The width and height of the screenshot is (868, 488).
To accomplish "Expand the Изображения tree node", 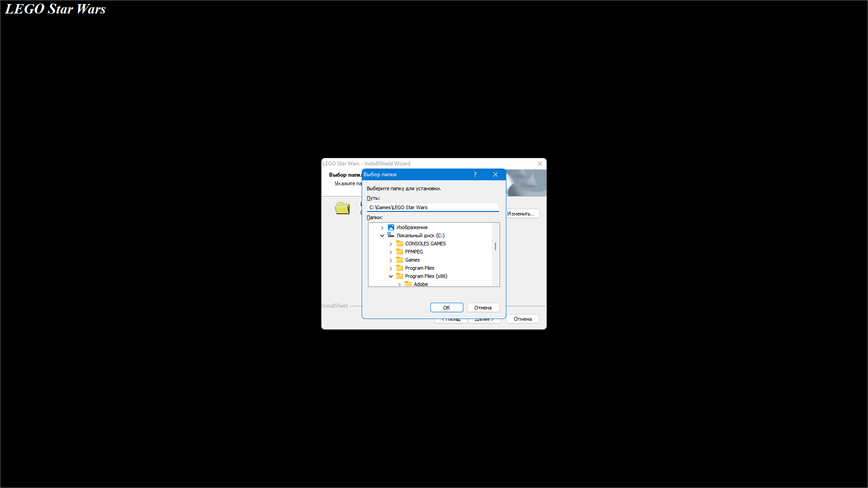I will [382, 228].
